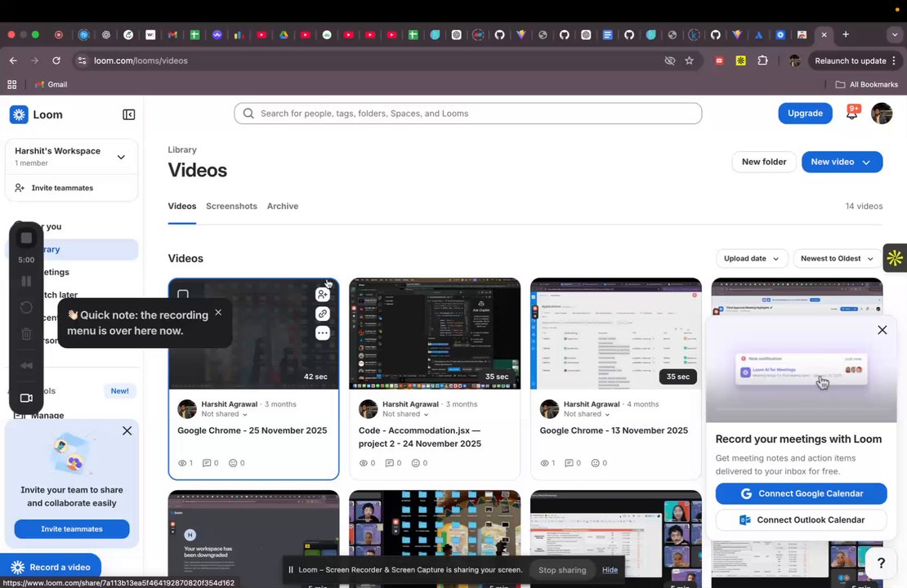The height and width of the screenshot is (588, 907).
Task: Open more options on first video thumbnail
Action: click(322, 333)
